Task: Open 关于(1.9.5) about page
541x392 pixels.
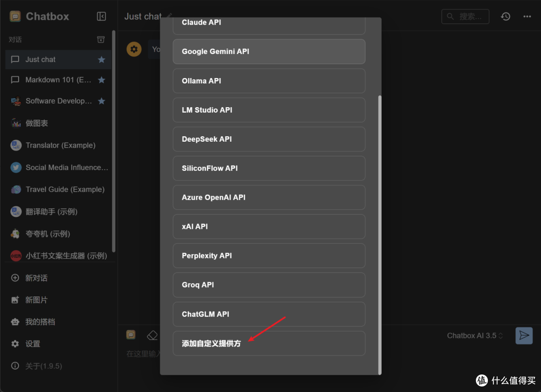Action: tap(58, 366)
